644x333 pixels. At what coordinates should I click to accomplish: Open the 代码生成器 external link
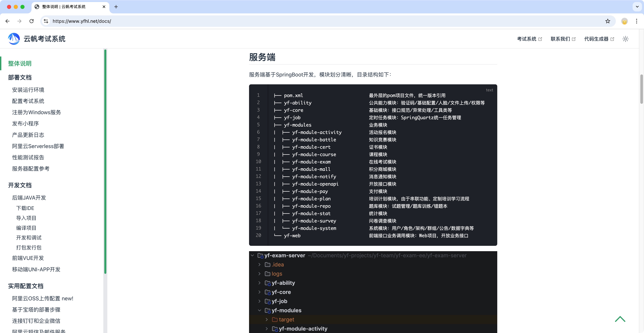(x=597, y=39)
